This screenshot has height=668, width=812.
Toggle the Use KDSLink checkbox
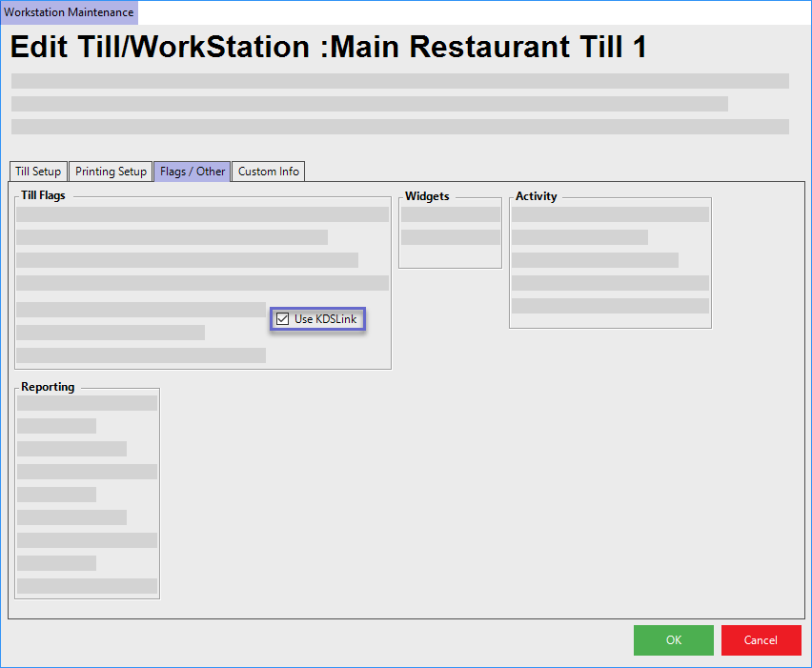coord(282,319)
